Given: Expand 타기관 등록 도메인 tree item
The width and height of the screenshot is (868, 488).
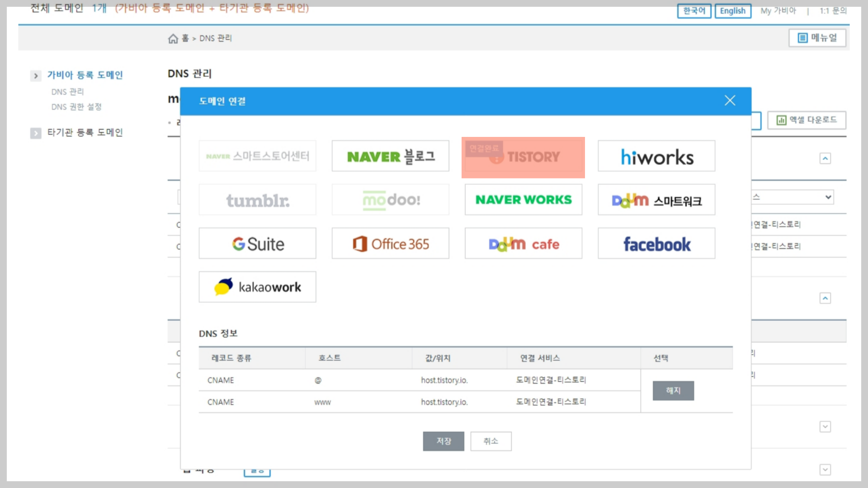Looking at the screenshot, I should pos(36,133).
